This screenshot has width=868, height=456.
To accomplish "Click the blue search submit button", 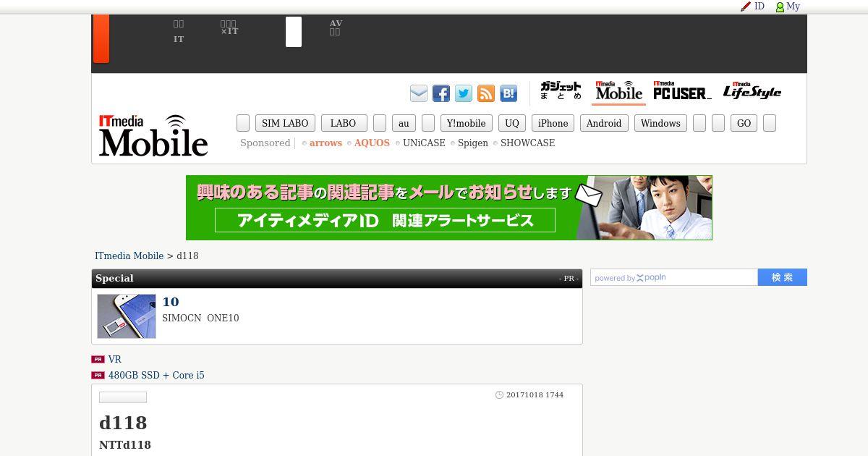I will click(x=783, y=277).
